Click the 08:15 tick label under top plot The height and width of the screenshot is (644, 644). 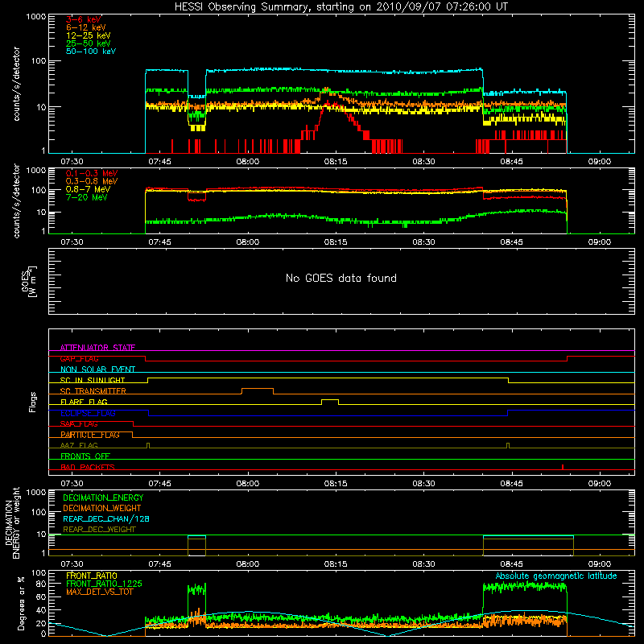click(x=336, y=162)
